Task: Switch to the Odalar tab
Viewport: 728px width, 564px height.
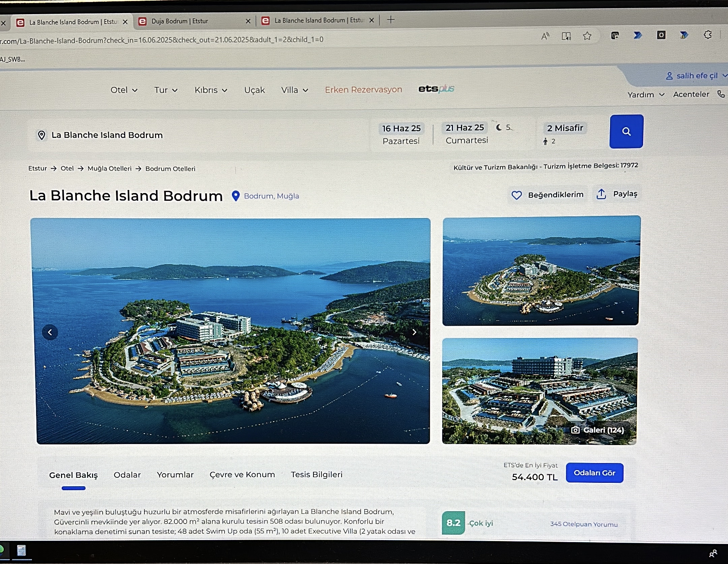Action: [127, 475]
